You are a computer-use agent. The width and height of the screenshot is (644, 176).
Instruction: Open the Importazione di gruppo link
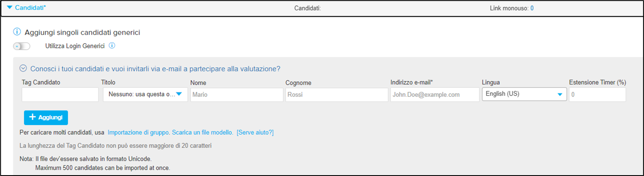pyautogui.click(x=138, y=133)
